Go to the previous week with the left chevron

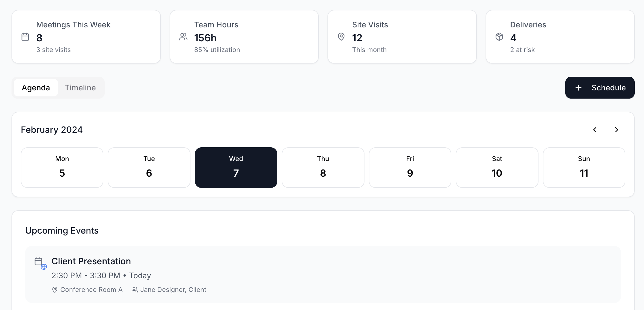(595, 130)
